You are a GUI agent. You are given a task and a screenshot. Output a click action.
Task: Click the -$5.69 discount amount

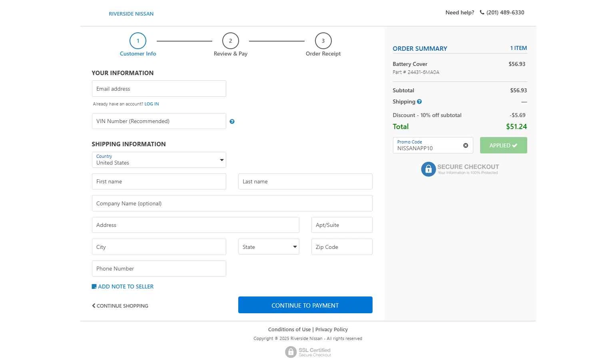(x=518, y=115)
